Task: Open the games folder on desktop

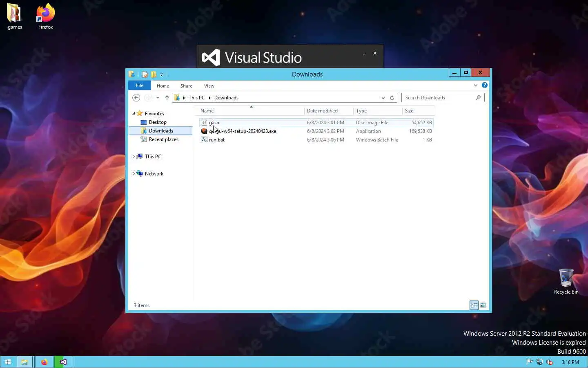Action: coord(15,16)
